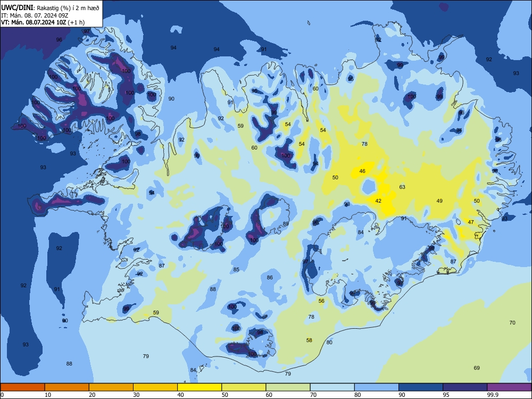Viewport: 532px width, 399px height.
Task: Click the dark orange 0–10 legend color block
Action: point(23,387)
